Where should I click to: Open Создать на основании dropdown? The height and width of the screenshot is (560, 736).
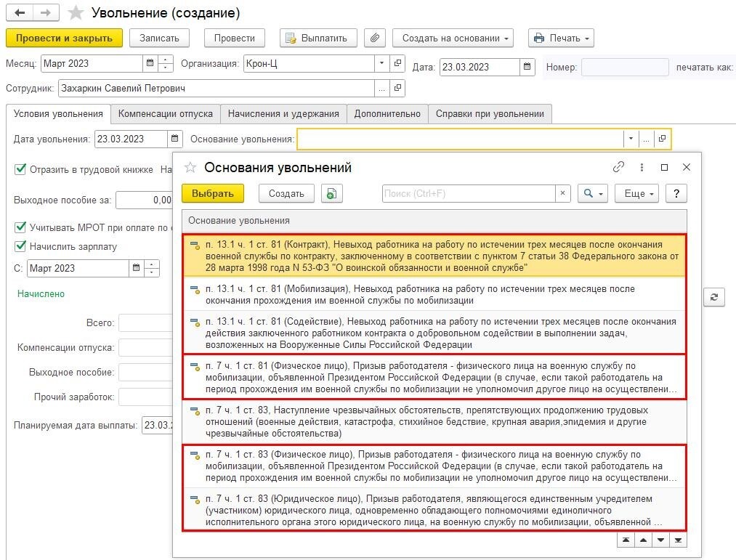(x=453, y=38)
